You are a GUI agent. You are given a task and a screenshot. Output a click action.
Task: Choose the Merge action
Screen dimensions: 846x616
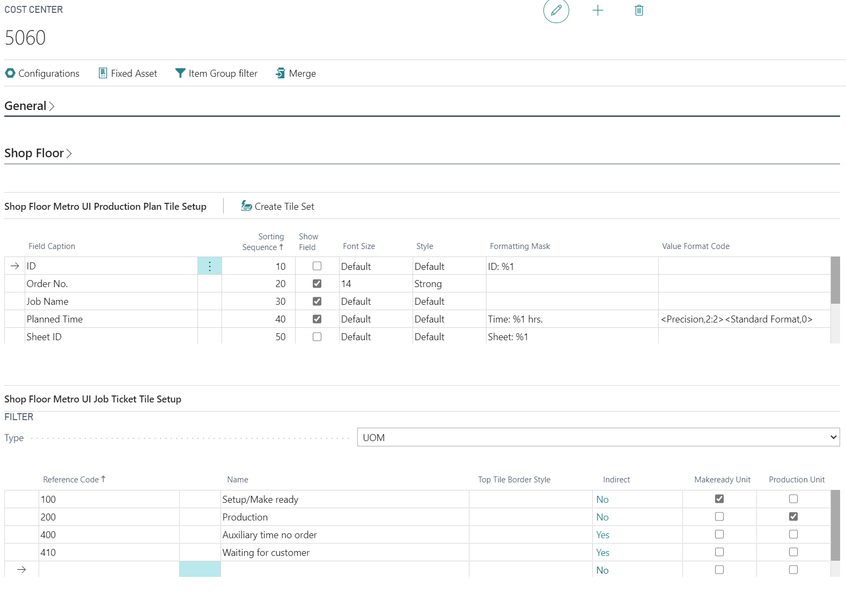296,73
